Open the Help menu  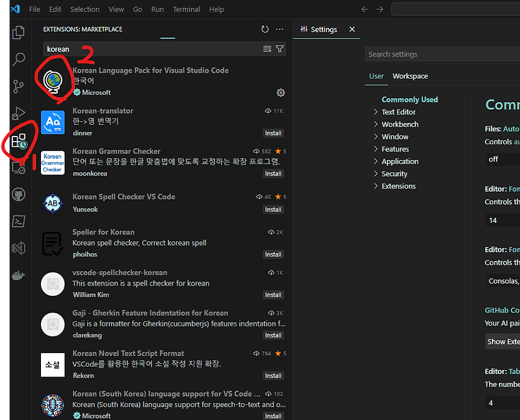pyautogui.click(x=216, y=9)
